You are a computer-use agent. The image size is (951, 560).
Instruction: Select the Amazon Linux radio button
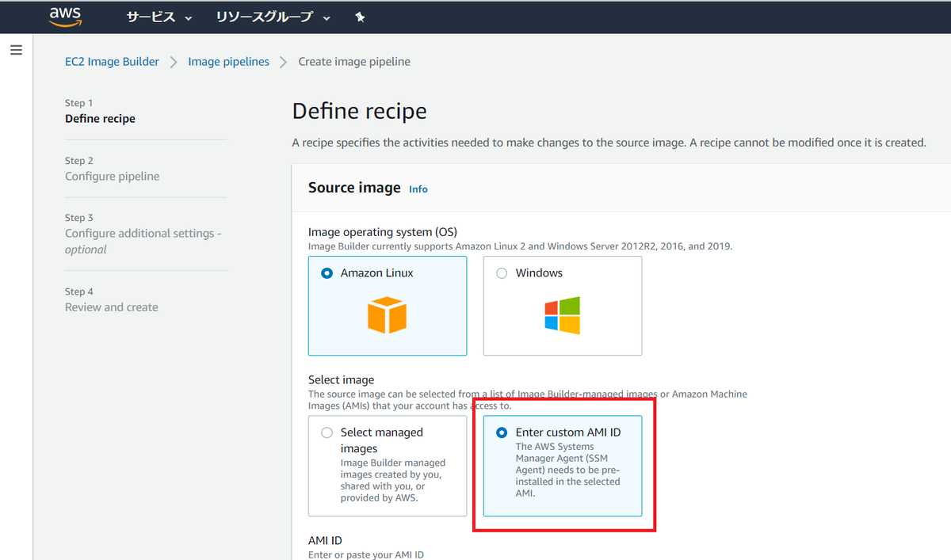point(327,273)
